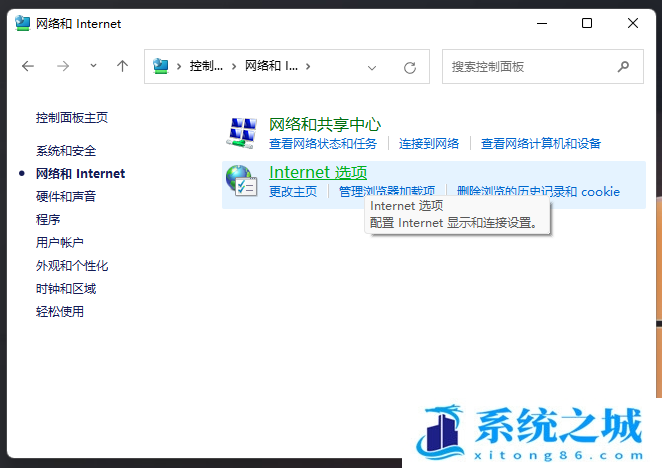Open 网络和共享中心 heading
662x468 pixels.
[x=325, y=125]
